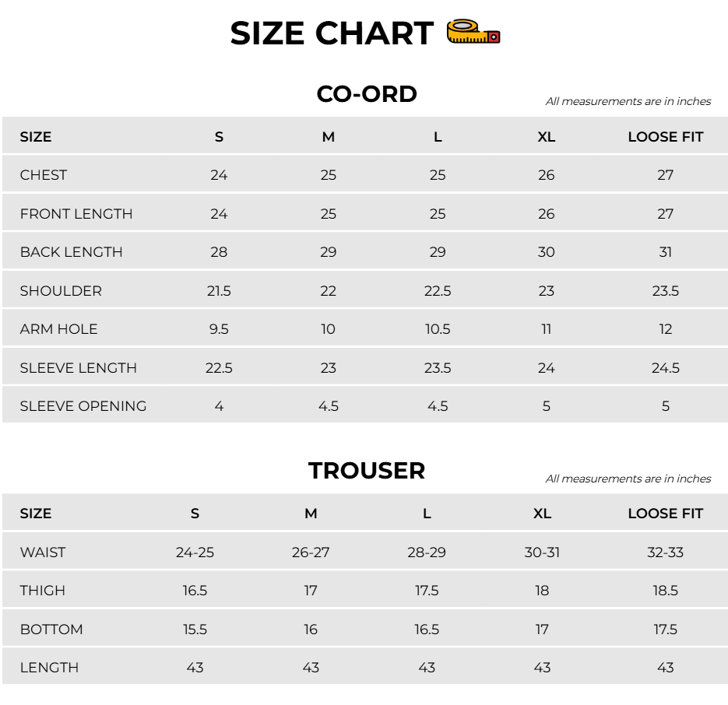Screen dimensions: 728x705
Task: Select SHOULDER value 21.5 for size S
Action: (219, 290)
